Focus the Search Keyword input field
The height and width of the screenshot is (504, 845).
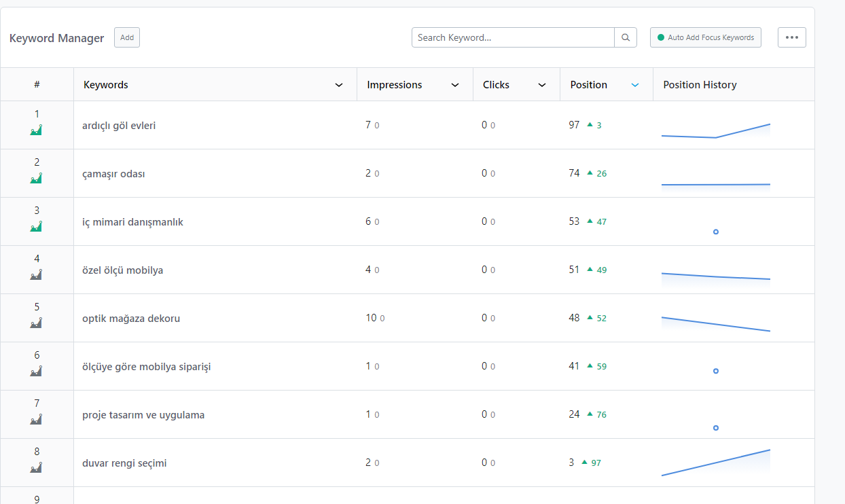[513, 37]
